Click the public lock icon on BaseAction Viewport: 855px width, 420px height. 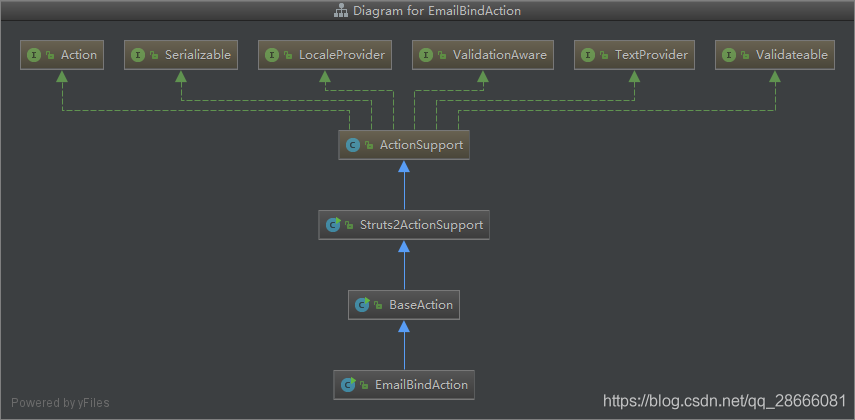pyautogui.click(x=378, y=305)
